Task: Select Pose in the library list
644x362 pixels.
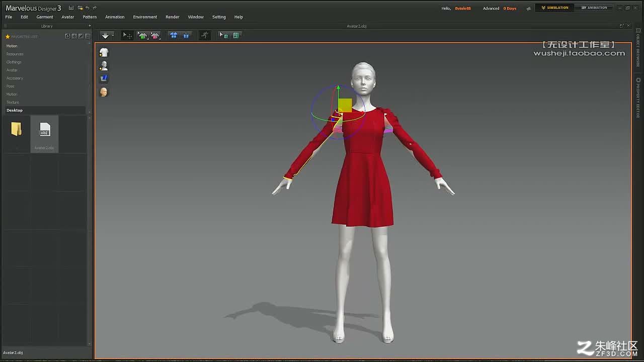Action: pos(10,86)
